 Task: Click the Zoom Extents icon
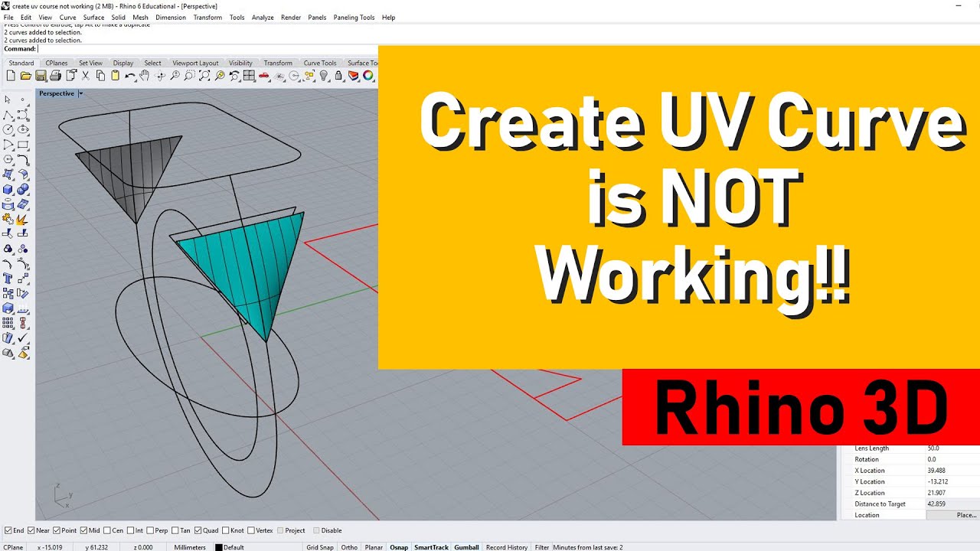pyautogui.click(x=204, y=76)
